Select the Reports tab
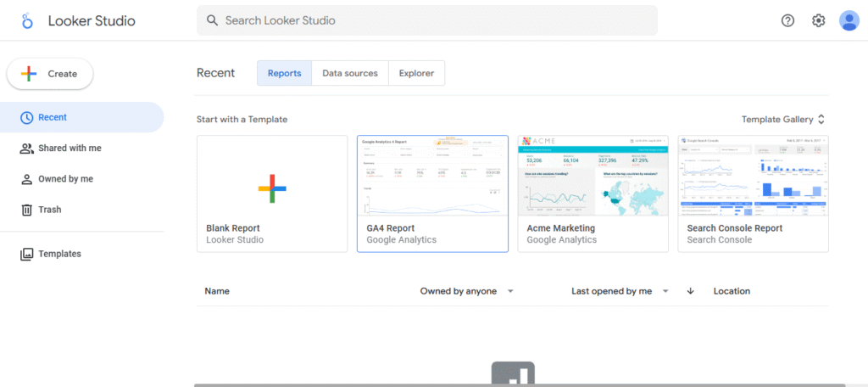 284,74
